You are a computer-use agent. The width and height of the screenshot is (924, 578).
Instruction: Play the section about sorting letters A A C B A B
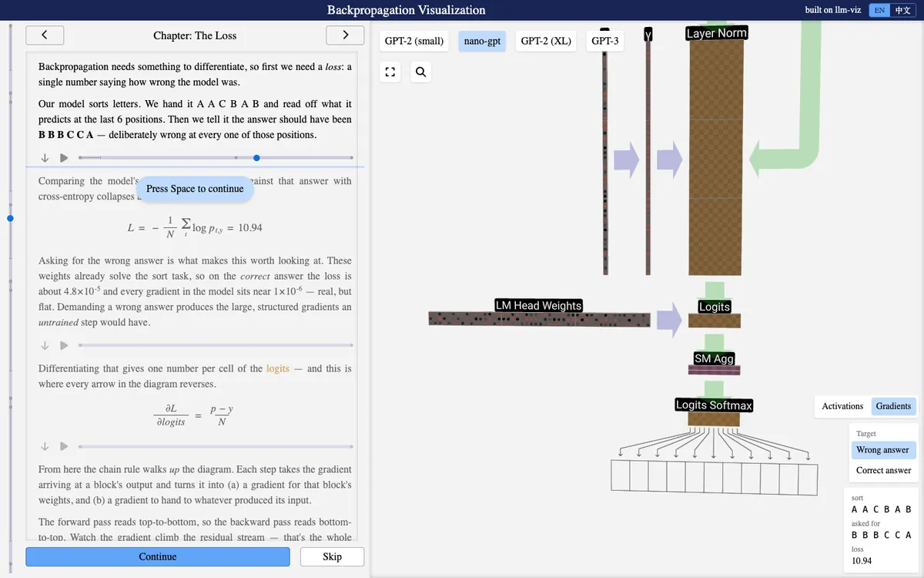pos(64,158)
